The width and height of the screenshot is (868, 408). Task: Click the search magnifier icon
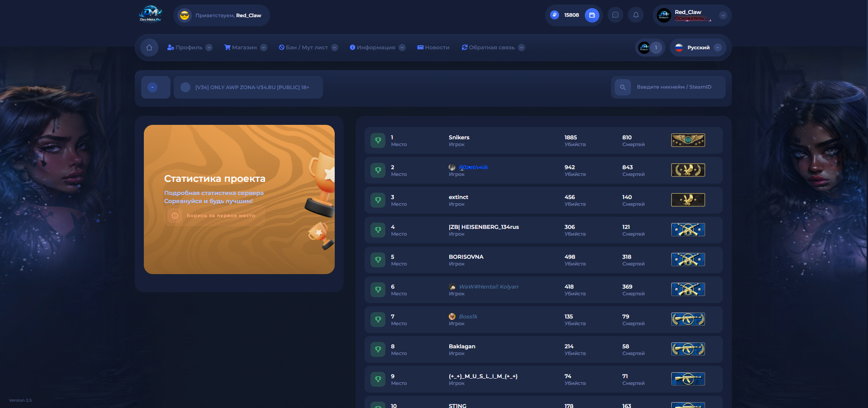(622, 87)
